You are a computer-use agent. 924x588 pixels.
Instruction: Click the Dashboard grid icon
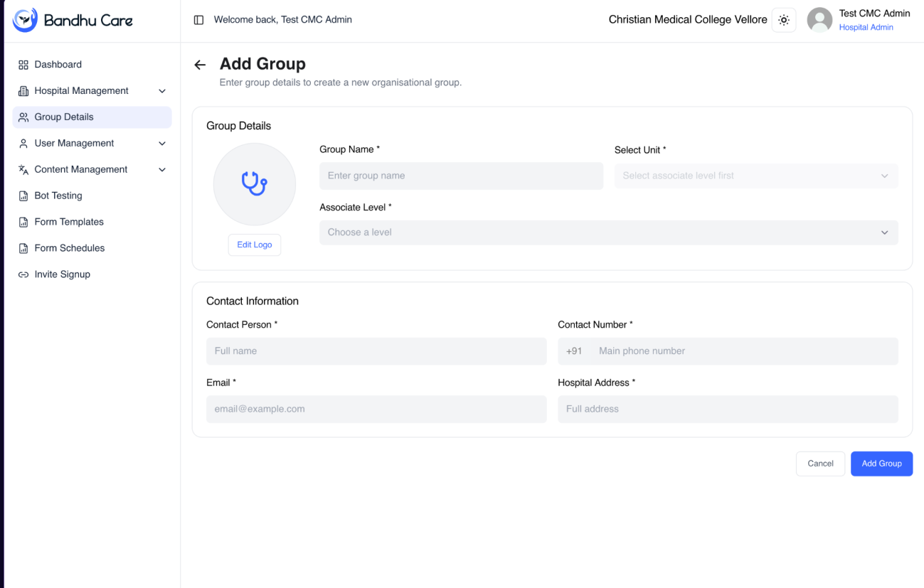point(23,65)
